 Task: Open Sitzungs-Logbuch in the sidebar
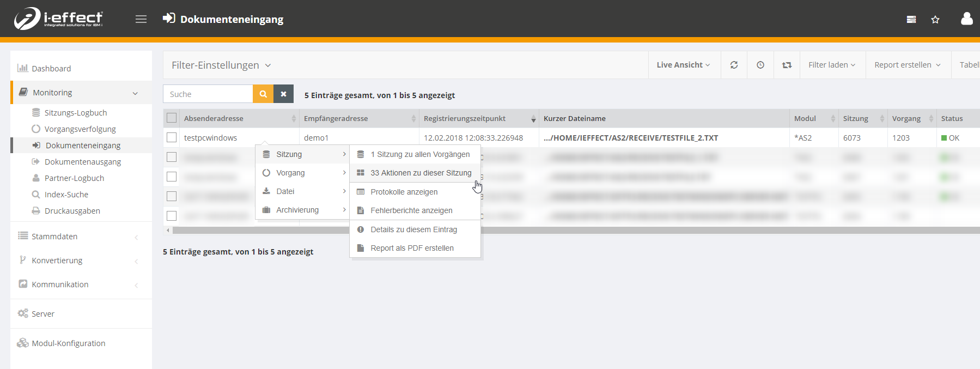pyautogui.click(x=76, y=113)
